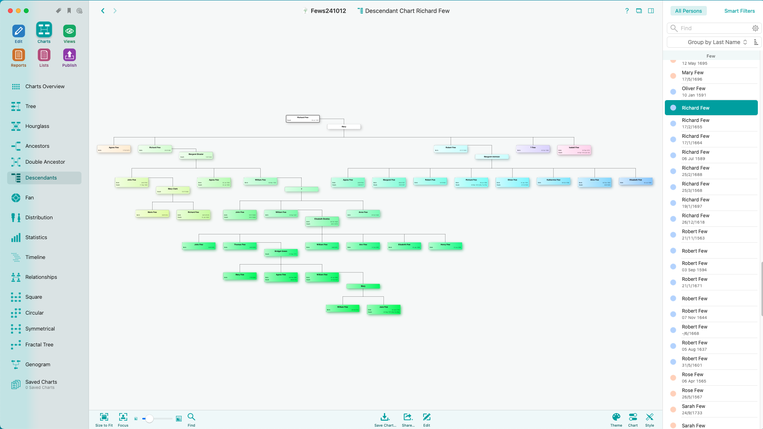Viewport: 763px width, 429px height.
Task: Click Save Chart button
Action: click(x=384, y=420)
